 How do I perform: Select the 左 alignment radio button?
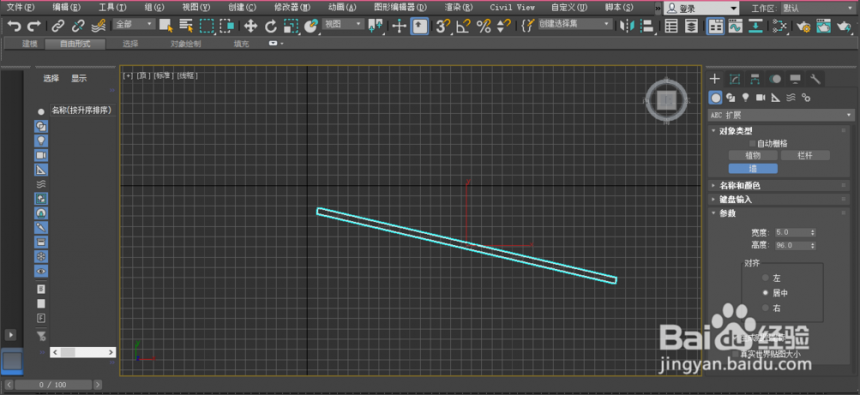766,278
